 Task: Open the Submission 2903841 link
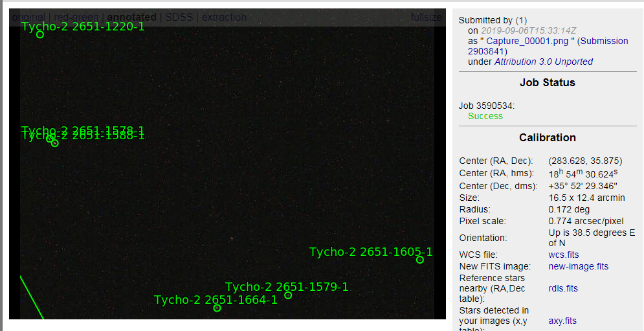[x=548, y=46]
